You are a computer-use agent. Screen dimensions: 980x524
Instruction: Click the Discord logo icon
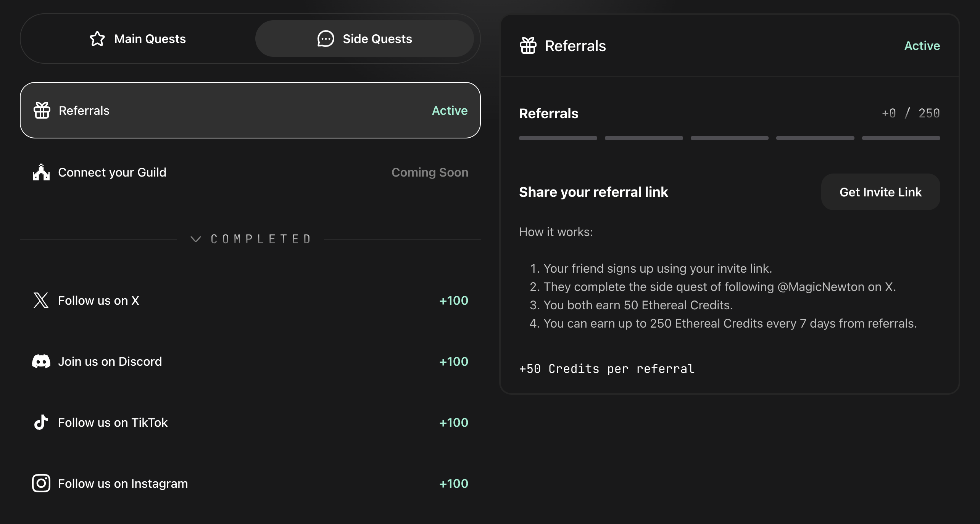[x=41, y=362]
